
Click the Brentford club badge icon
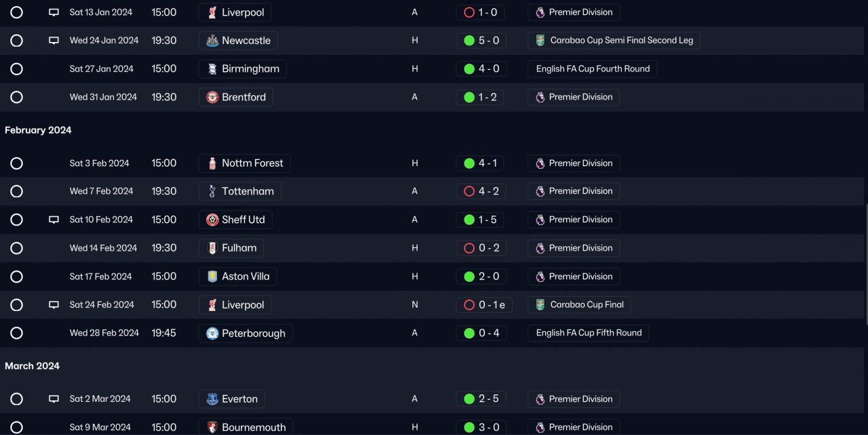coord(212,98)
